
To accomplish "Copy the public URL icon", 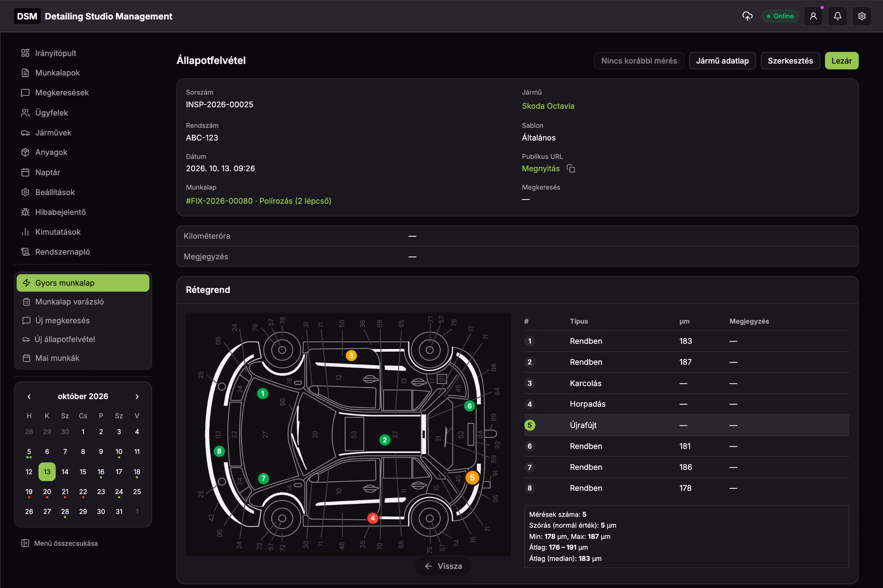I will click(x=571, y=169).
